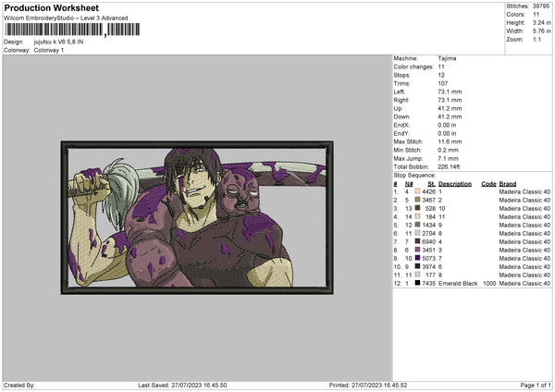Select stitch count 4426 in stop 1

coord(428,191)
